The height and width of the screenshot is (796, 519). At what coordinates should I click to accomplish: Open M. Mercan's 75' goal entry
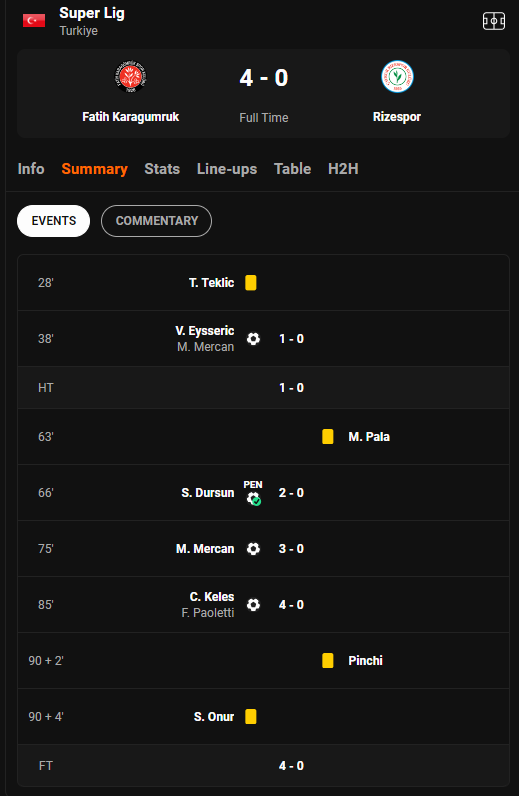[x=263, y=549]
